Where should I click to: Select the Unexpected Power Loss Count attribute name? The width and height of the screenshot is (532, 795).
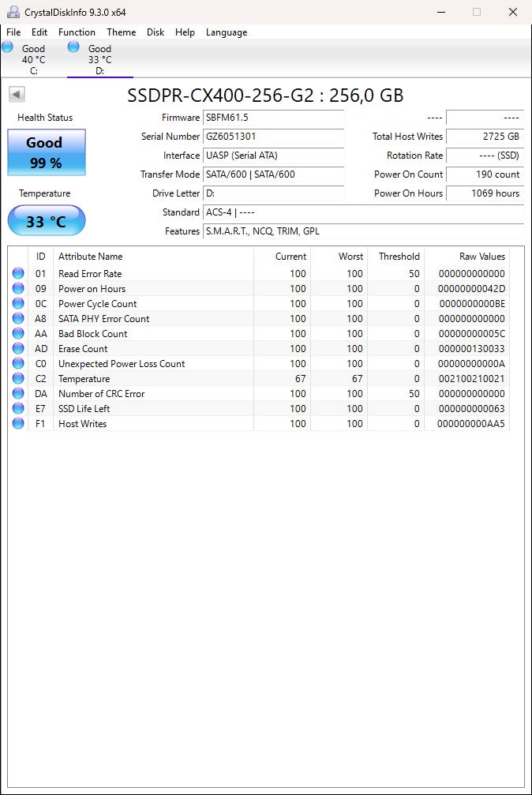click(x=122, y=363)
